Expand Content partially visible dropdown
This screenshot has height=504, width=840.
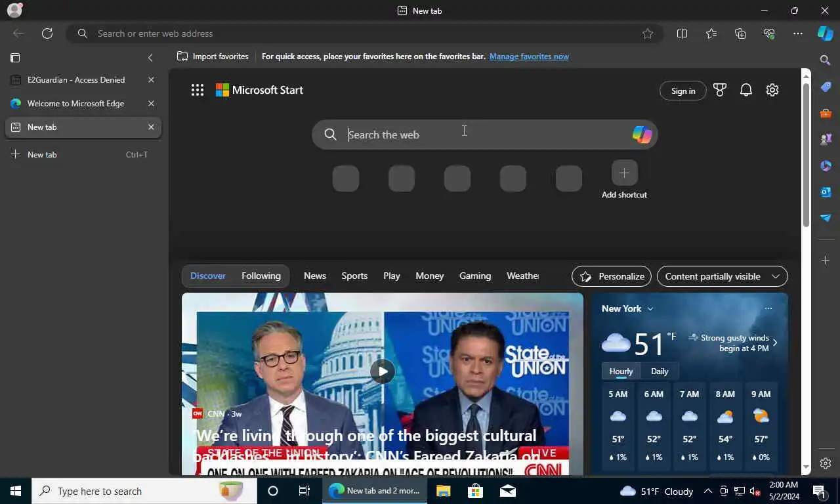click(x=722, y=276)
